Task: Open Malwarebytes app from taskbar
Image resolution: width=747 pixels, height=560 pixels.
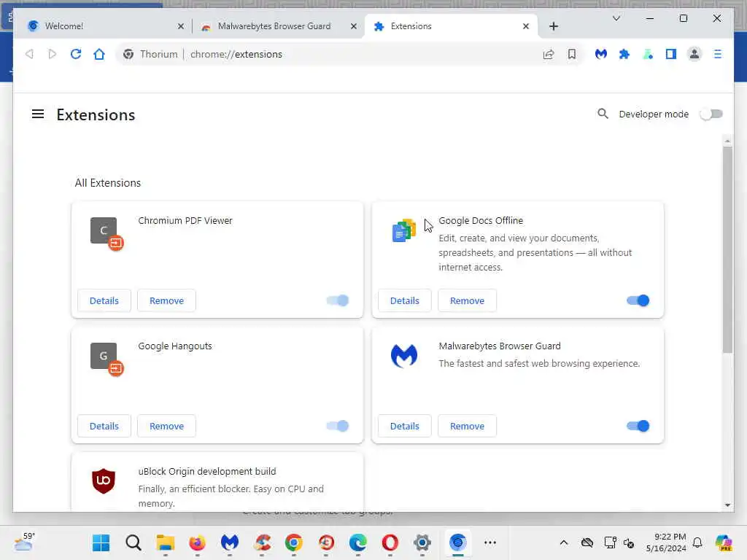Action: (x=230, y=542)
